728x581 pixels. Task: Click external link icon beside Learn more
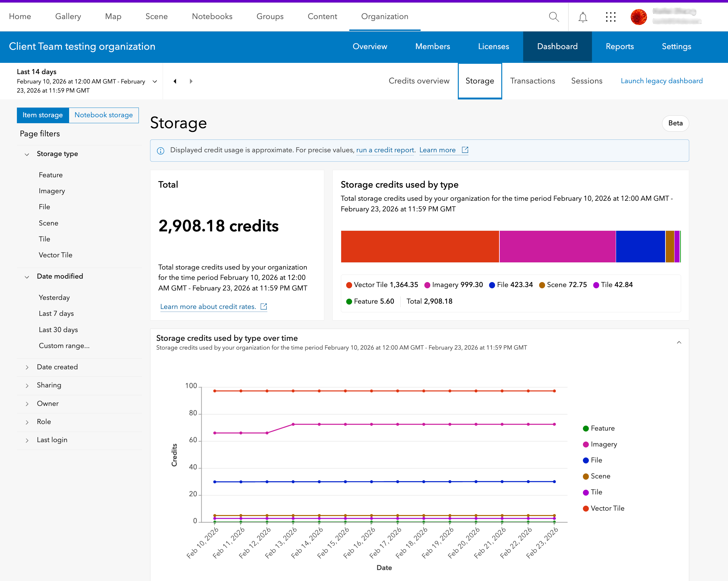point(465,150)
